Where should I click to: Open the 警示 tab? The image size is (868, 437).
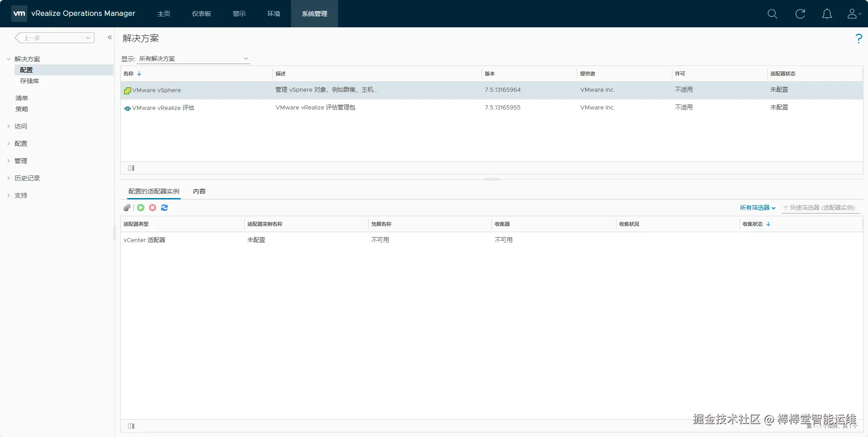tap(239, 14)
